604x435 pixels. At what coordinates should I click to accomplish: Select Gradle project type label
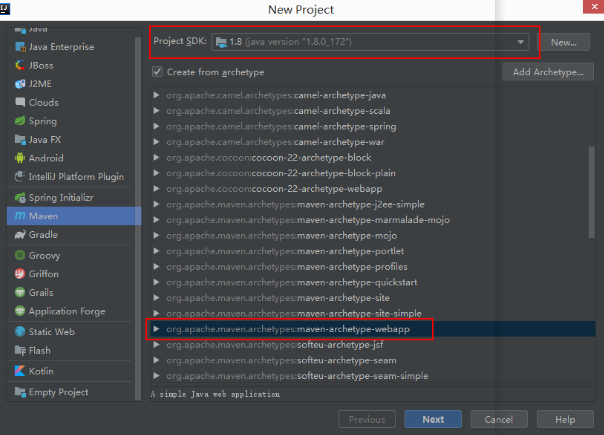(x=43, y=235)
